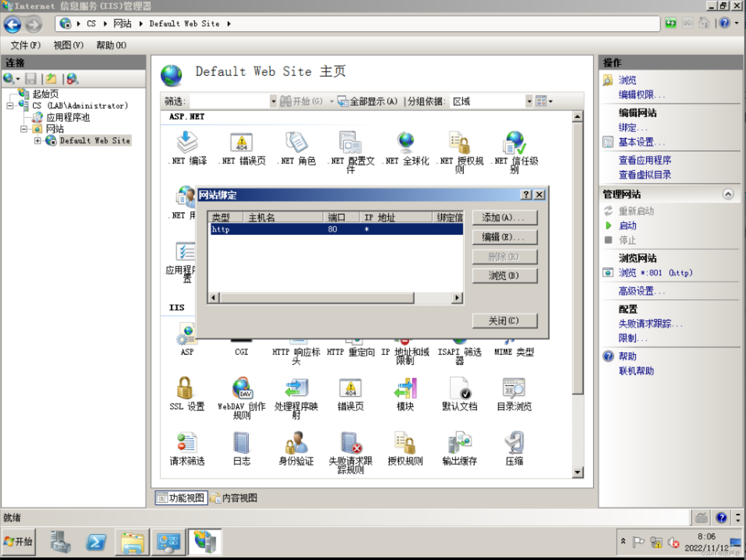Click the 关闭(C) button in binding dialog
Screen dimensions: 746x560
tap(504, 321)
